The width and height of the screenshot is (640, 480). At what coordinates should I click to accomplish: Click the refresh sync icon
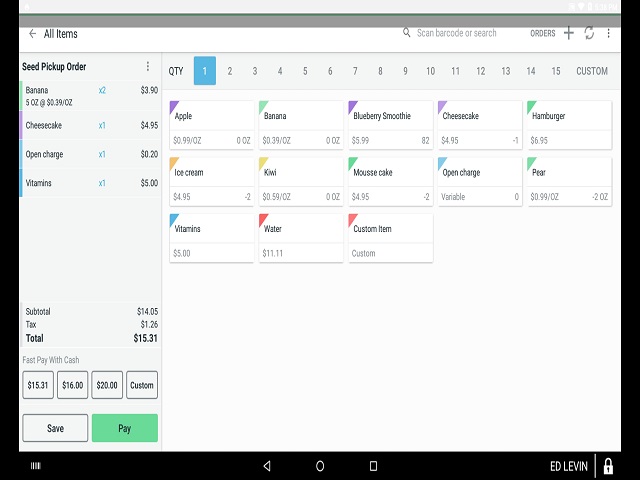coord(589,33)
